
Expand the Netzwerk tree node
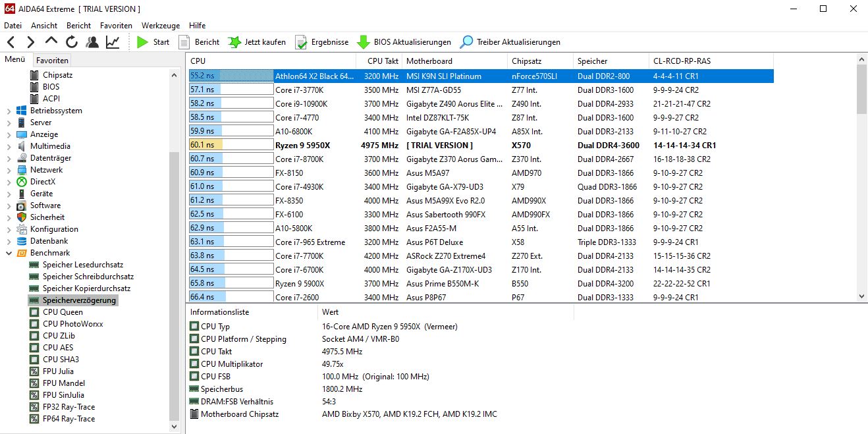pos(9,170)
